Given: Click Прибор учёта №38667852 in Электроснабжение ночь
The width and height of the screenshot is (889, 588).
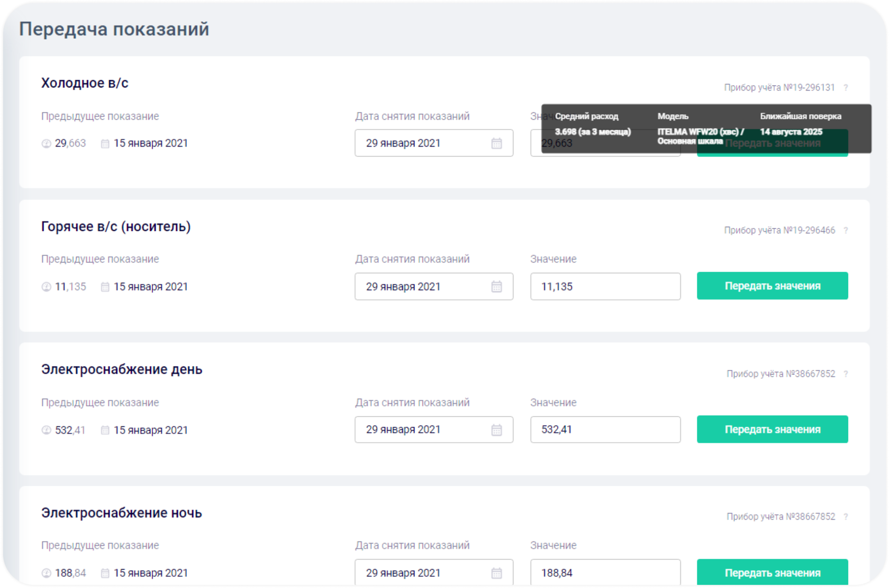Looking at the screenshot, I should click(x=781, y=517).
